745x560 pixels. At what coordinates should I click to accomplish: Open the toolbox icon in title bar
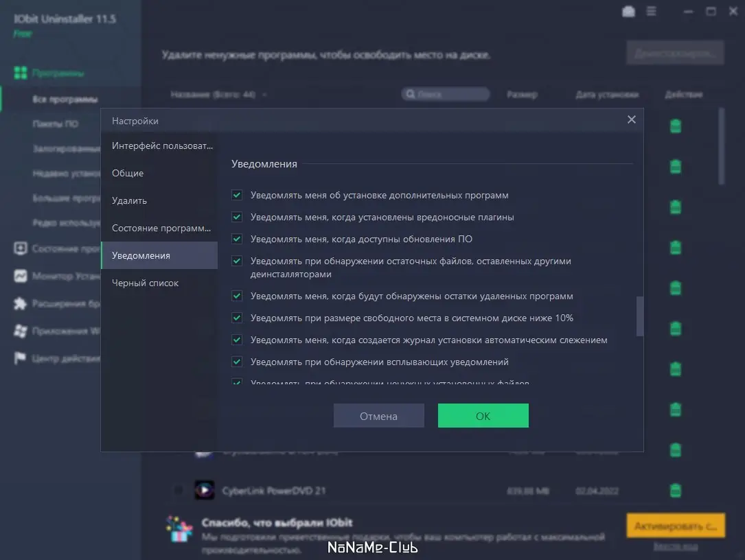point(628,12)
